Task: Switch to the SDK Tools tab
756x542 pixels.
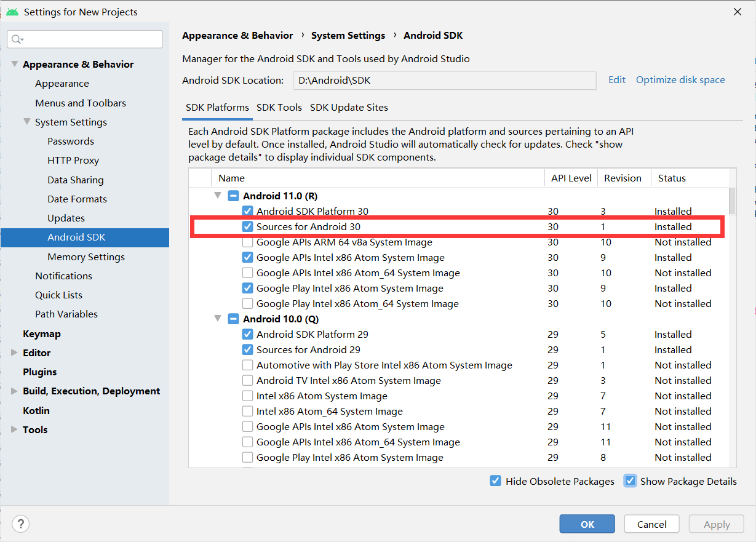Action: [x=279, y=108]
